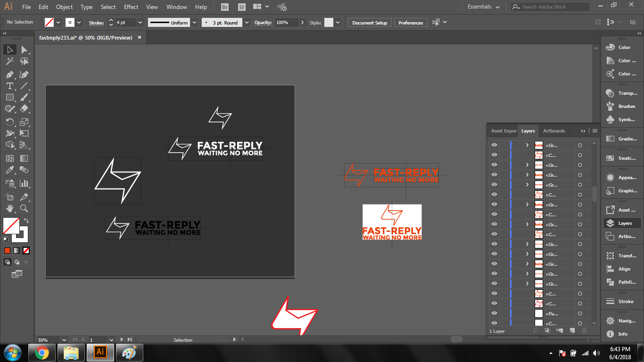Click the Create New Layer icon
This screenshot has width=644, height=362.
pyautogui.click(x=572, y=331)
